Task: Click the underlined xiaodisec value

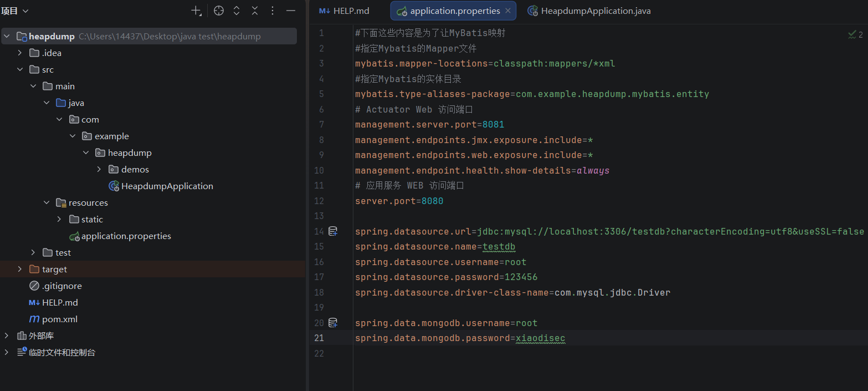Action: point(541,338)
